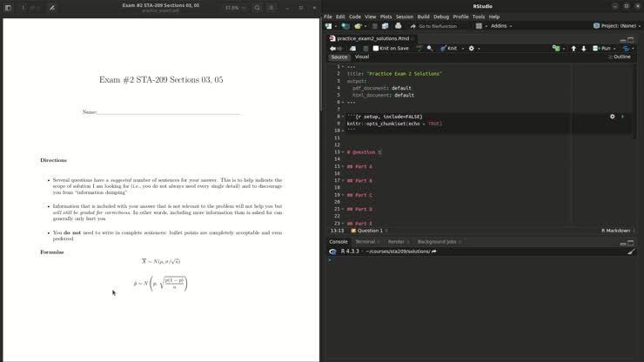The height and width of the screenshot is (362, 644).
Task: Toggle the Knit on Save checkbox
Action: click(x=375, y=49)
